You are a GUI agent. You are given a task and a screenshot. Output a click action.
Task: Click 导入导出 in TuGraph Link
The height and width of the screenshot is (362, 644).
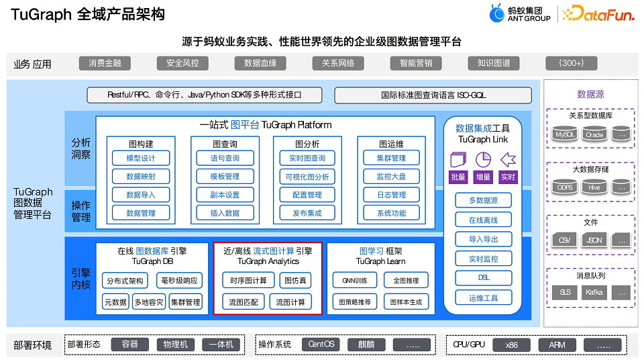484,239
